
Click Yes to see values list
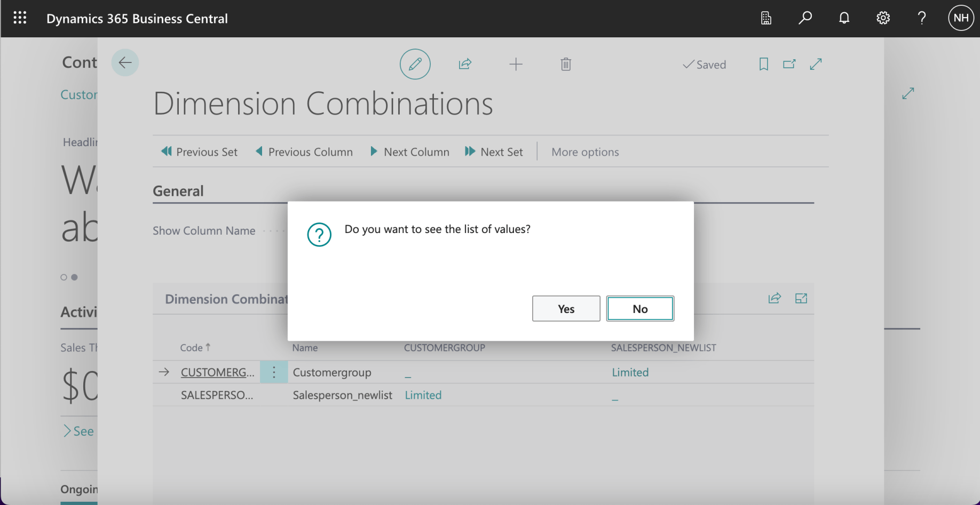[566, 309]
